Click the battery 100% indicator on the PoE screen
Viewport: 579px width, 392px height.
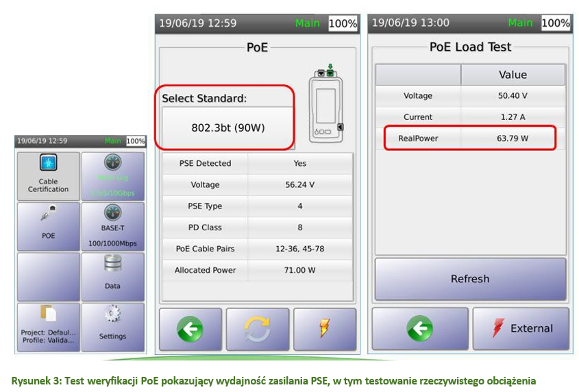click(x=343, y=23)
